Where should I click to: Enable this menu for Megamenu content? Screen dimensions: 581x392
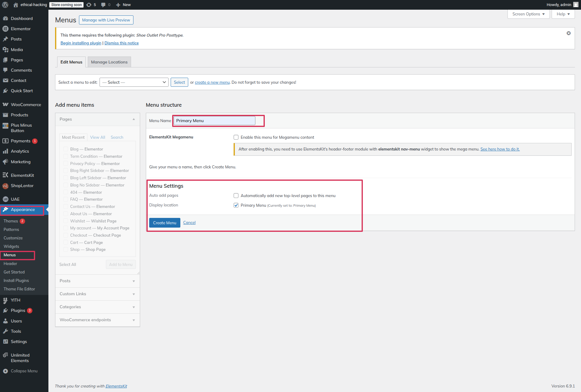(236, 137)
